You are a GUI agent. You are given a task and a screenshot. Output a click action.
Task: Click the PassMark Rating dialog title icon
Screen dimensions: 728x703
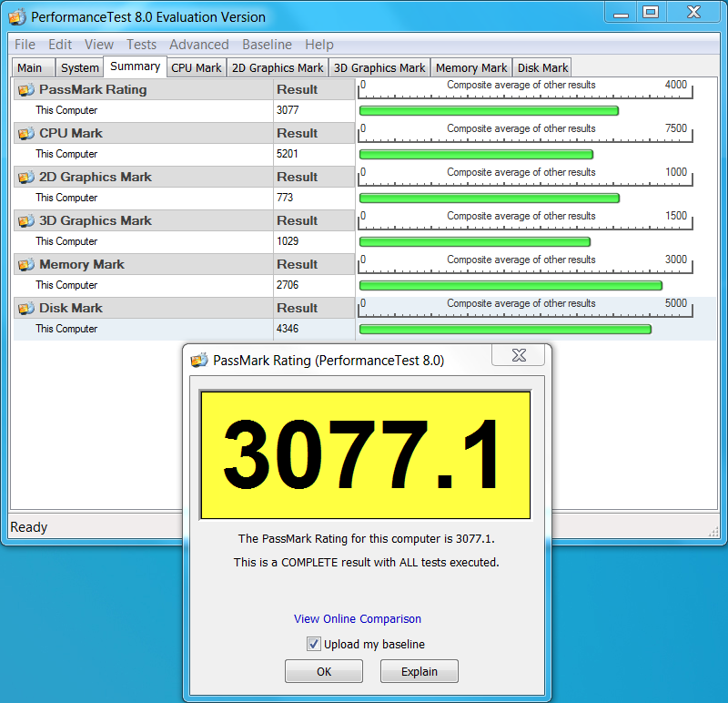pos(199,360)
